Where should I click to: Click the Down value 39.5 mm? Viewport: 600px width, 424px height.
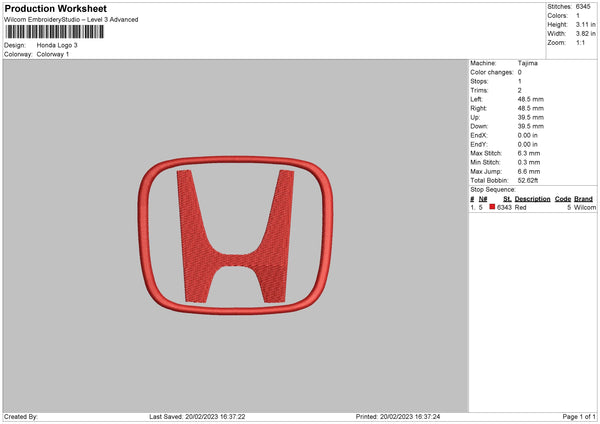pyautogui.click(x=530, y=126)
